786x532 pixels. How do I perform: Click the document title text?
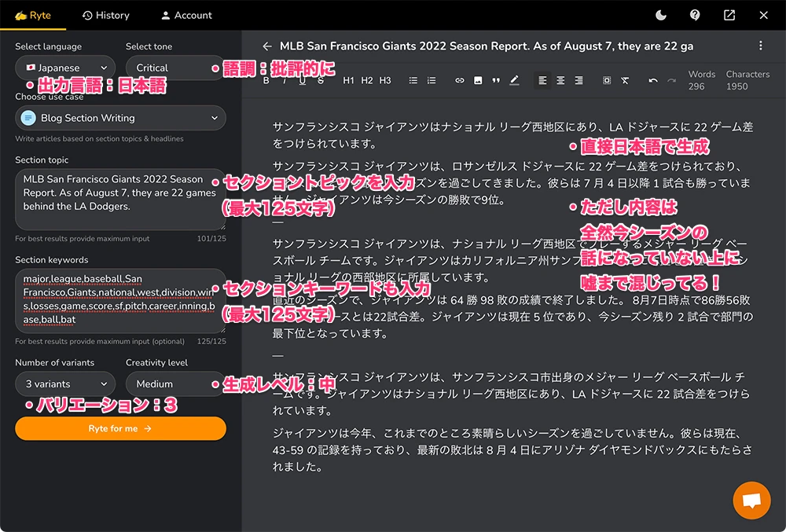tap(487, 46)
